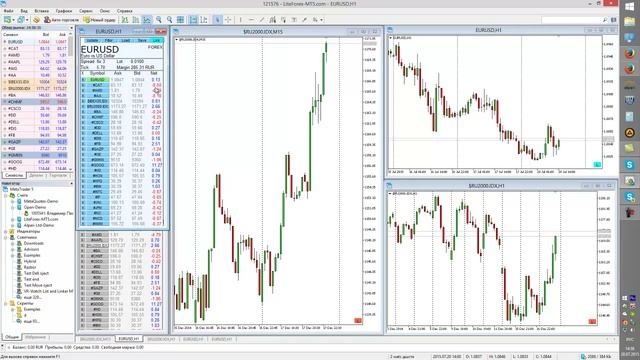
Task: Expand the Advisors folder
Action: [x=13, y=249]
